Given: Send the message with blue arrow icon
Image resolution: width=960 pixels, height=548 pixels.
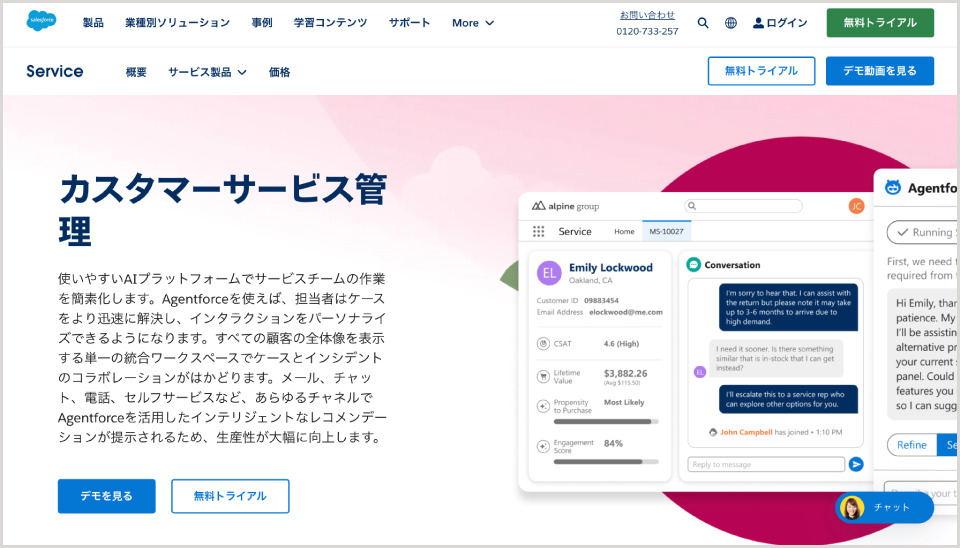Looking at the screenshot, I should pos(856,464).
